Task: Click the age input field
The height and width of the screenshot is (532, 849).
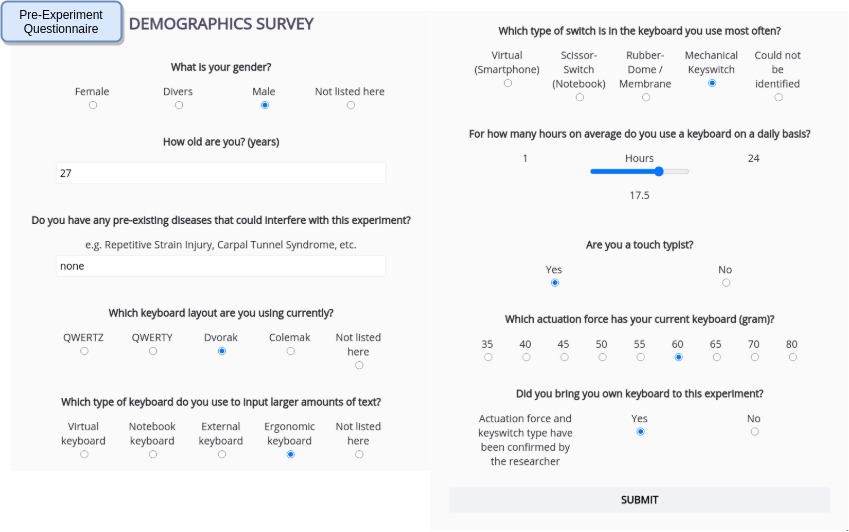Action: pos(220,173)
